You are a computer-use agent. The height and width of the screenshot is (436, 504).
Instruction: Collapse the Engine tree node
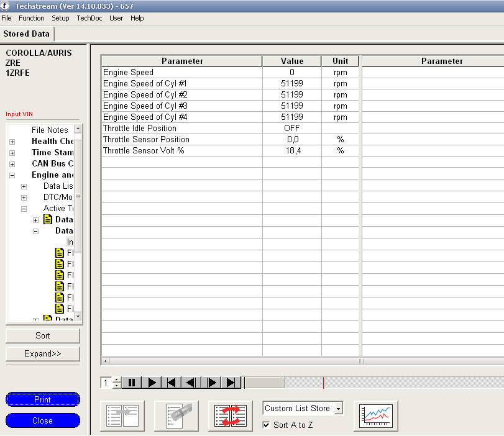12,175
